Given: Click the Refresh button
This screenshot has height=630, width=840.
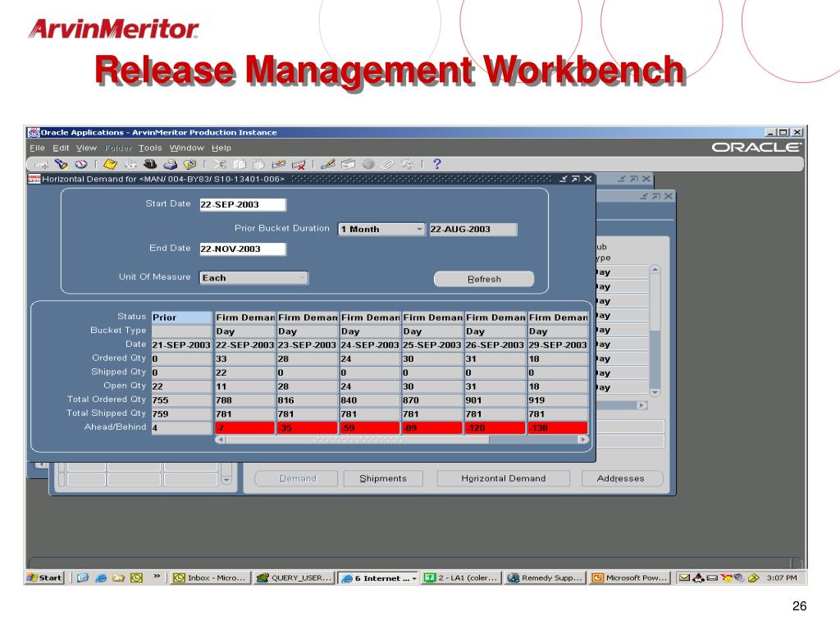Looking at the screenshot, I should click(x=484, y=279).
